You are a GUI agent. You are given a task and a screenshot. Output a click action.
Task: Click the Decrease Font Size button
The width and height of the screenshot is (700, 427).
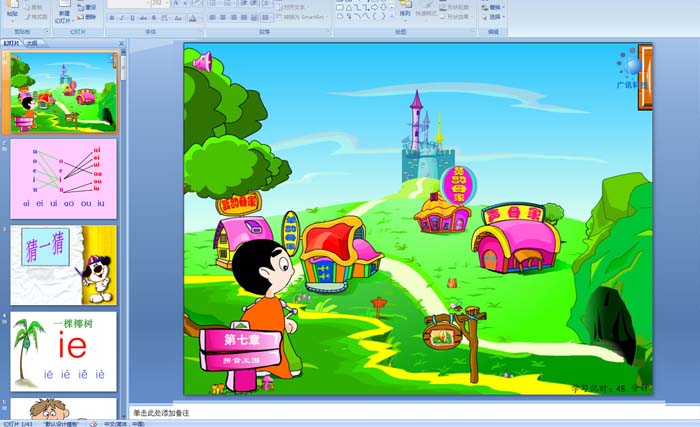pos(186,3)
